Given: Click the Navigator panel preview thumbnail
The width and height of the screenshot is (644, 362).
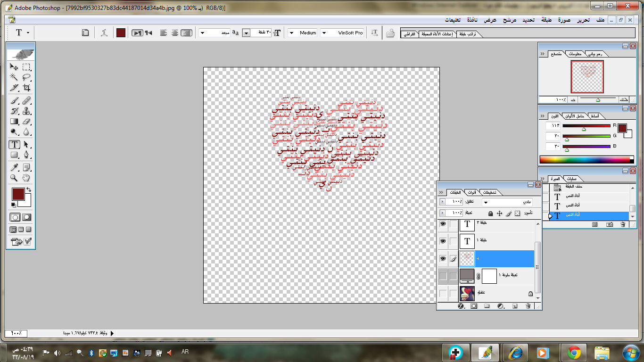Looking at the screenshot, I should pos(587,76).
